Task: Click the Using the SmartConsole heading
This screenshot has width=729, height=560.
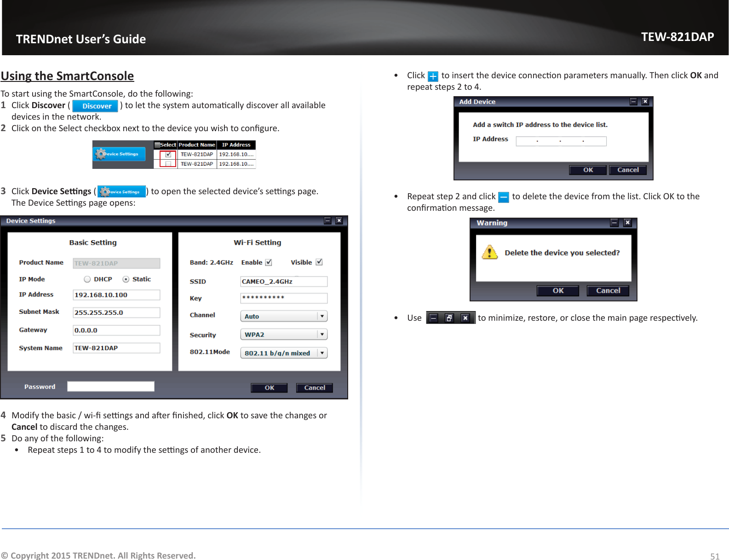Action: point(67,76)
